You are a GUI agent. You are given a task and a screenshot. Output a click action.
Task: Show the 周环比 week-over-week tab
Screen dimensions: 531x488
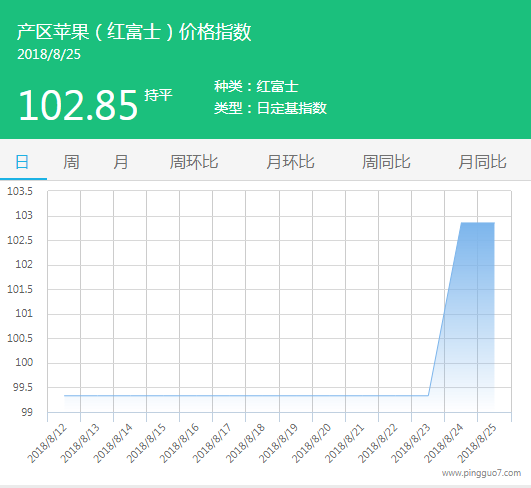coord(194,162)
